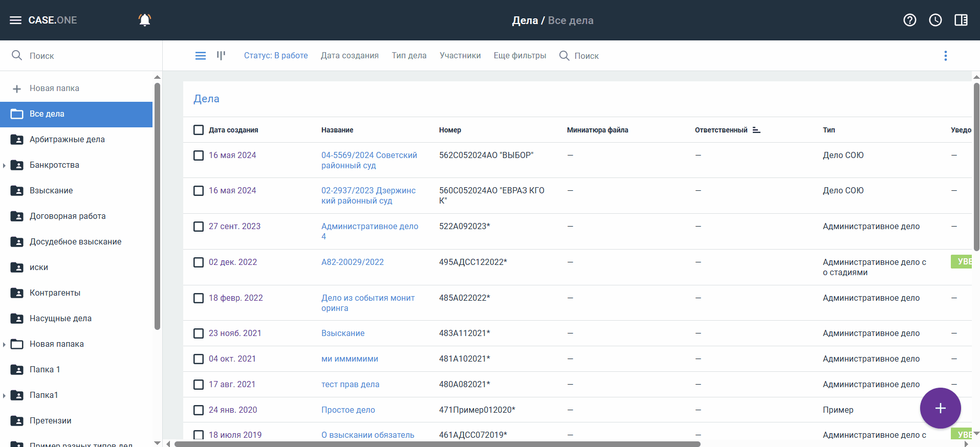Open the help question mark icon
980x447 pixels.
(x=909, y=20)
